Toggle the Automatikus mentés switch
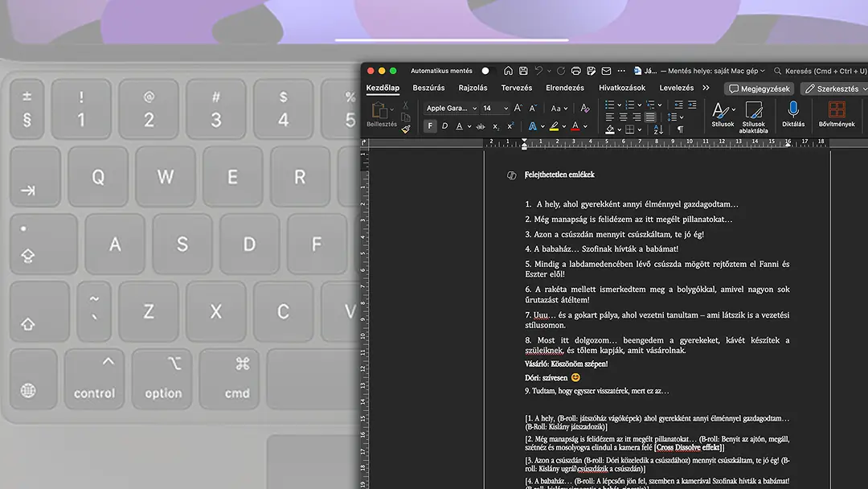 click(485, 71)
